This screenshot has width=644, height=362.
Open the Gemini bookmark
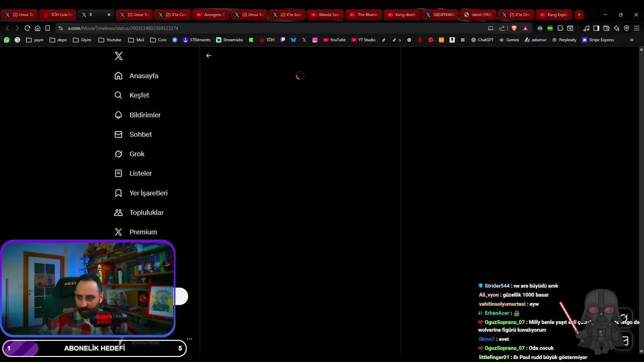(x=509, y=40)
